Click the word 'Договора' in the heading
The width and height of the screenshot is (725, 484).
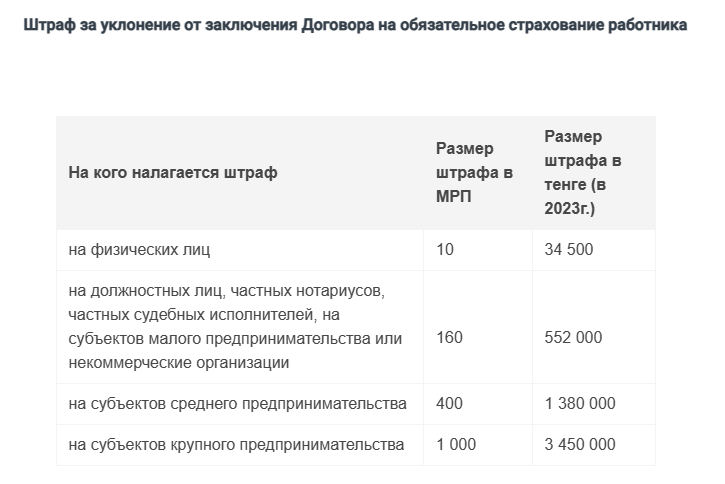[338, 25]
